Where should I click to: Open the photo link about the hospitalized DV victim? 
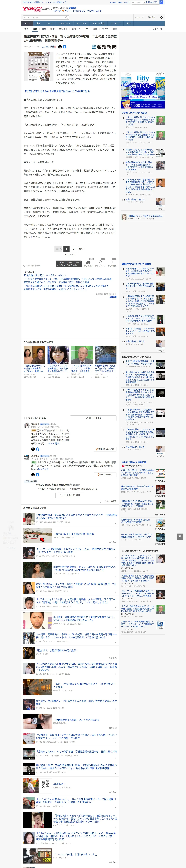[x=56, y=91]
